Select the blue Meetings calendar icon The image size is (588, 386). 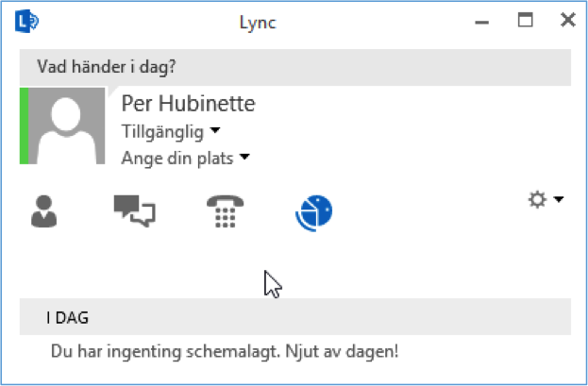pos(314,212)
